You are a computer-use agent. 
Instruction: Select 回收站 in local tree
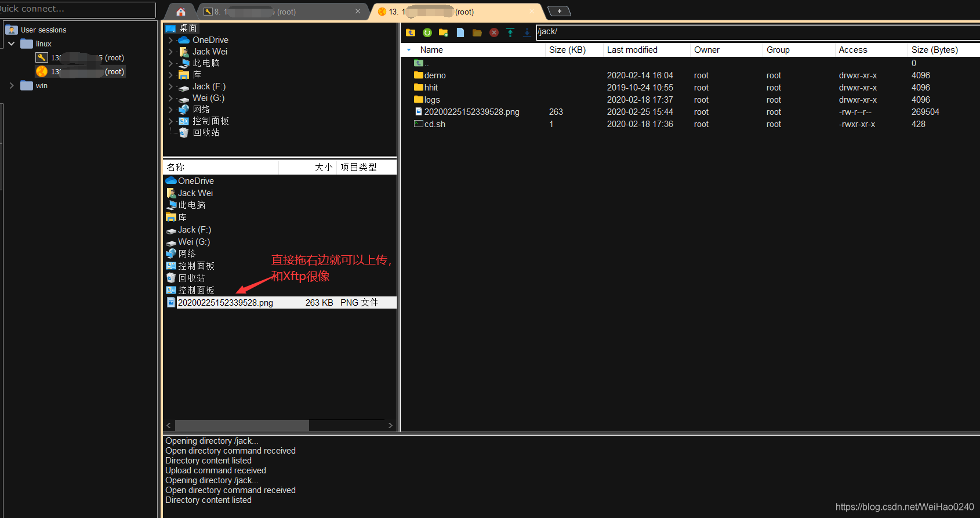(x=199, y=132)
